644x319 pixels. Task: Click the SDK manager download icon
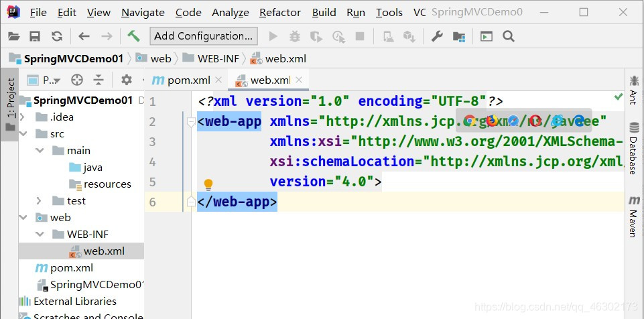pyautogui.click(x=409, y=37)
